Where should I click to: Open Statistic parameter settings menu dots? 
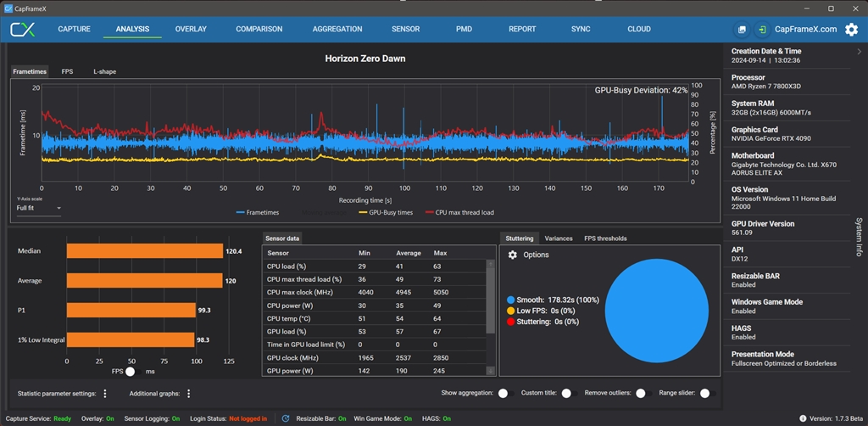click(x=105, y=394)
